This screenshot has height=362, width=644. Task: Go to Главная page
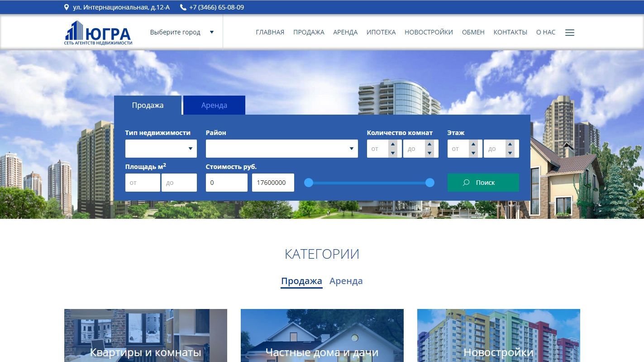tap(270, 32)
